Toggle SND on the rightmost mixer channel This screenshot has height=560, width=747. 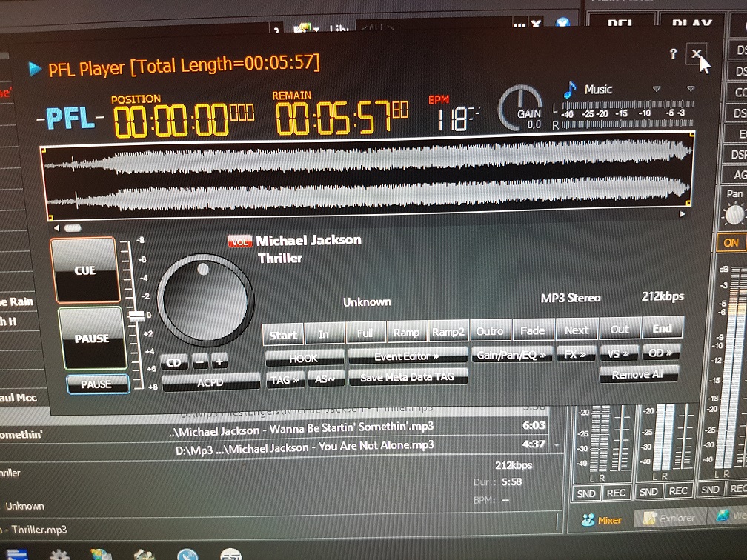(x=710, y=490)
